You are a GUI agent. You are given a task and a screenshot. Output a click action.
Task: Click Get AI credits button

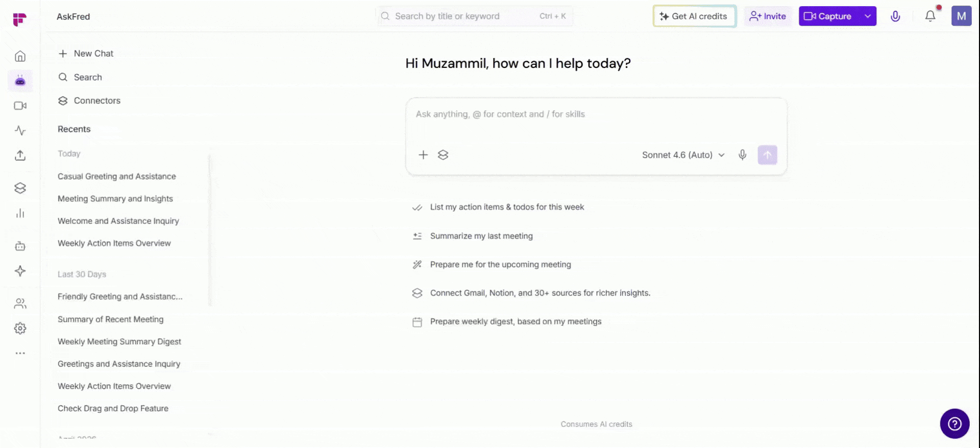pos(694,16)
